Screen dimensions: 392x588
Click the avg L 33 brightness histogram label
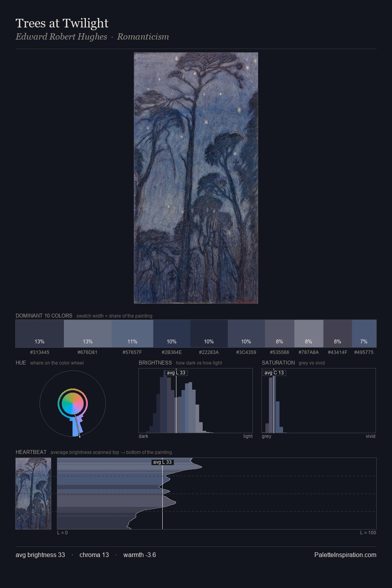(176, 373)
